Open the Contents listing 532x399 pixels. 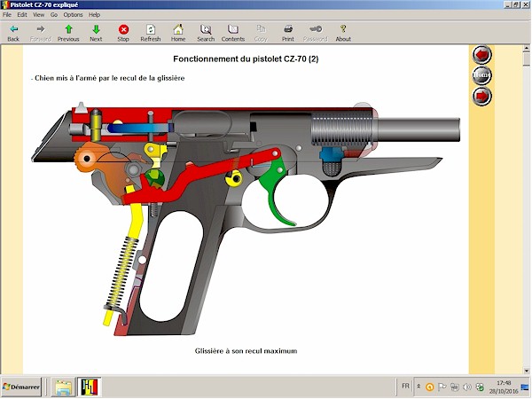pos(233,33)
